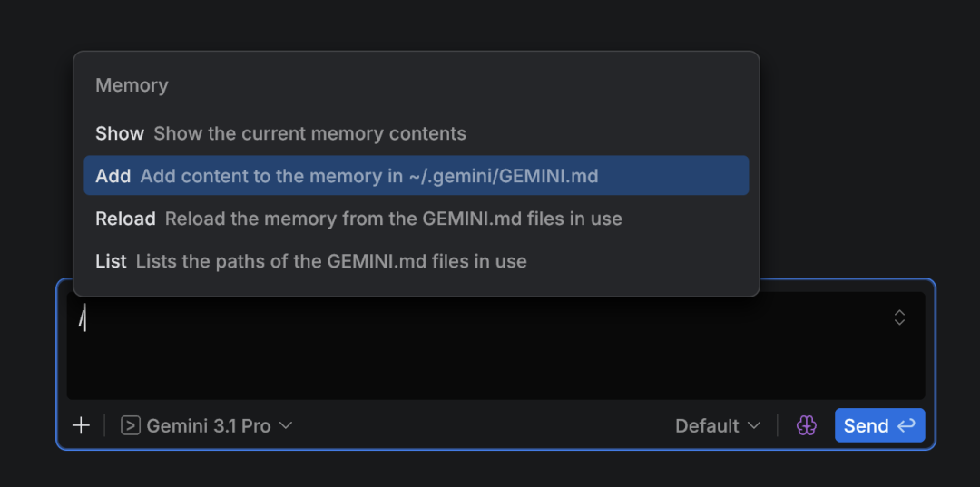The width and height of the screenshot is (980, 487).
Task: Click the terminal icon beside Gemini 3.1 Pro
Action: [131, 425]
